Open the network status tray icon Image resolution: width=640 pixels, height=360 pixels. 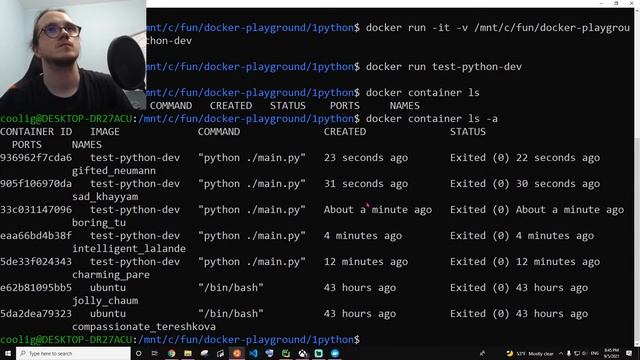(577, 353)
